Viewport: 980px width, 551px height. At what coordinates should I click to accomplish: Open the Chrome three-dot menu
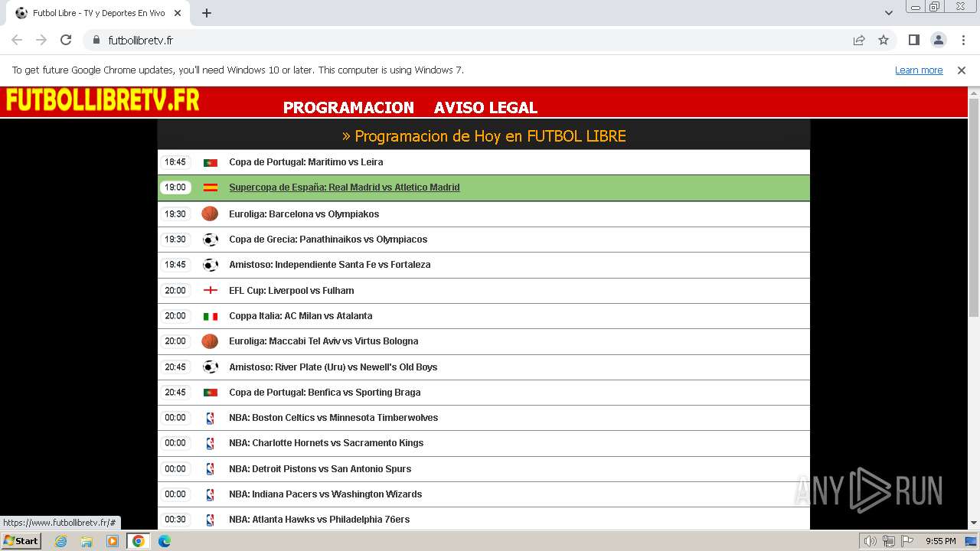(962, 40)
